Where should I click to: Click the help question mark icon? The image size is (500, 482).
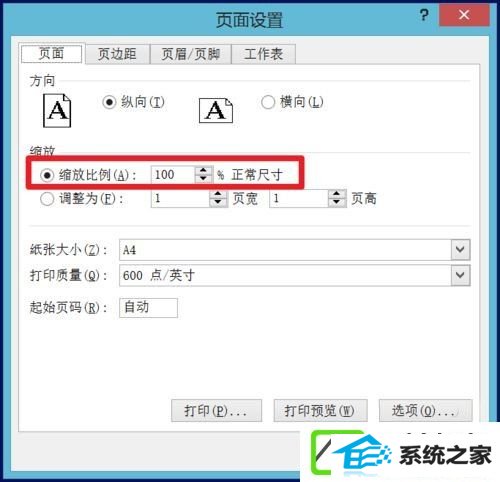tap(424, 15)
